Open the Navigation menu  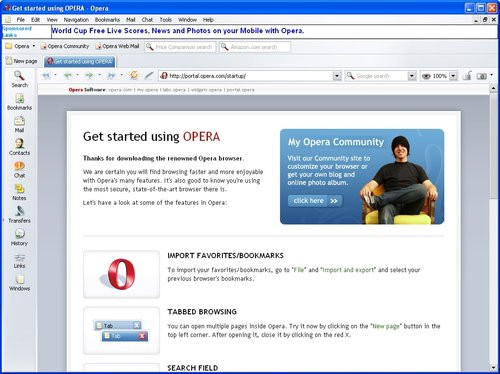(76, 20)
